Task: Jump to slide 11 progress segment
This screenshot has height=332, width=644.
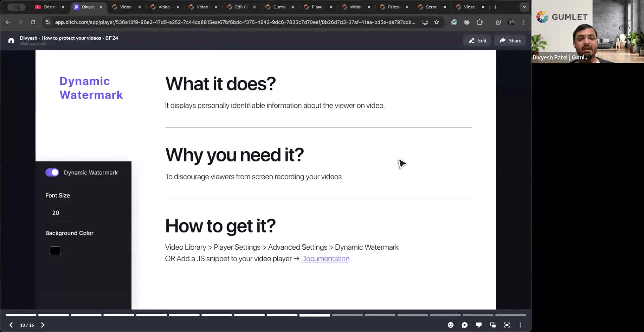Action: (347, 315)
